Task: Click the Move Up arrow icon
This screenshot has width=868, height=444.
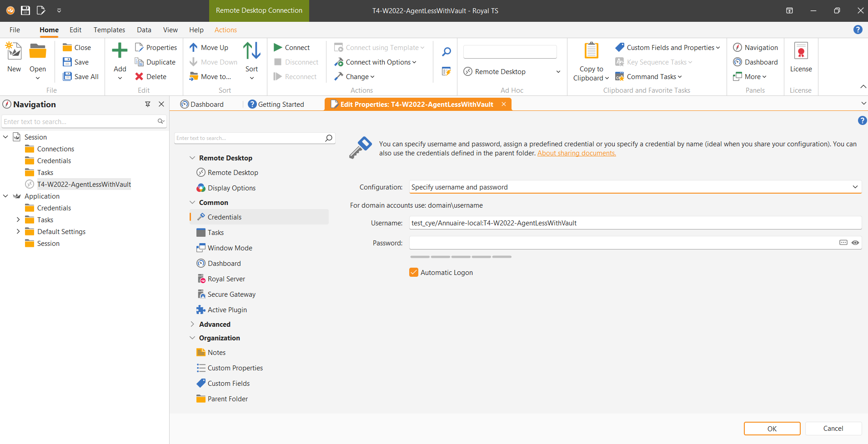Action: (193, 47)
